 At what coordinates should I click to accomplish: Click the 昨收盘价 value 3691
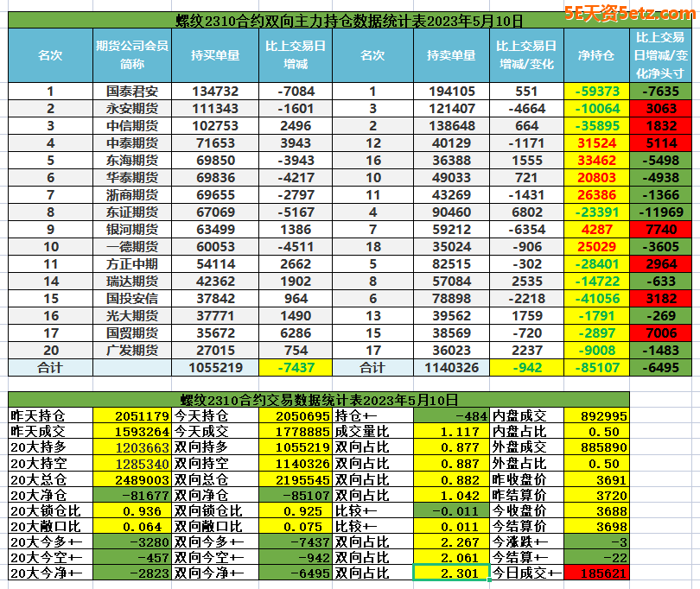(597, 479)
